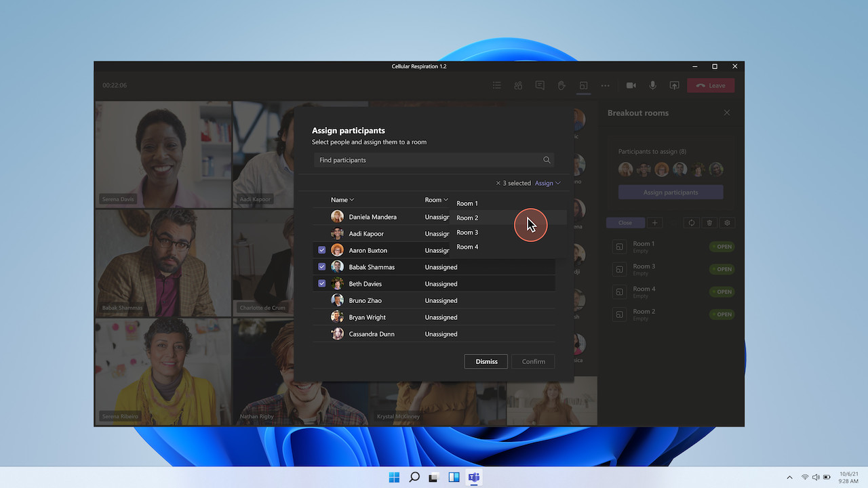Confirm the participant assignment
This screenshot has height=488, width=868.
(x=533, y=361)
